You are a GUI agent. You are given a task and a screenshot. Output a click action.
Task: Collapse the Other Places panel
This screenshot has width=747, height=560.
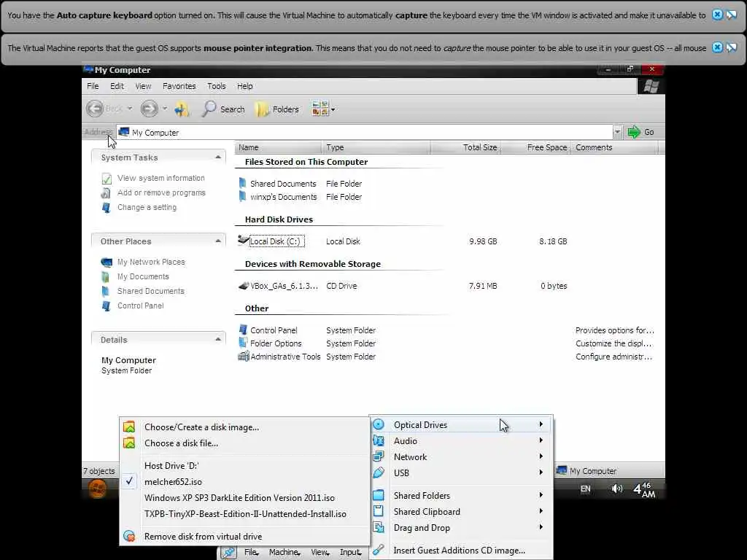point(217,241)
